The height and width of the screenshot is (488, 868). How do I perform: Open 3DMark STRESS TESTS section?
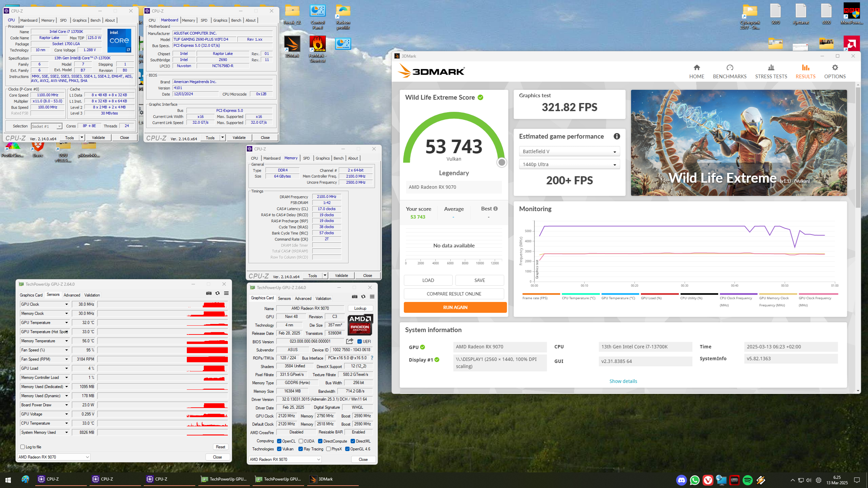tap(771, 72)
